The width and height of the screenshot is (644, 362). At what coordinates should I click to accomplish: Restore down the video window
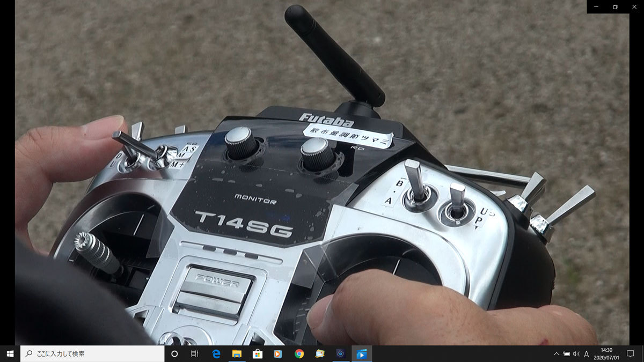(615, 7)
